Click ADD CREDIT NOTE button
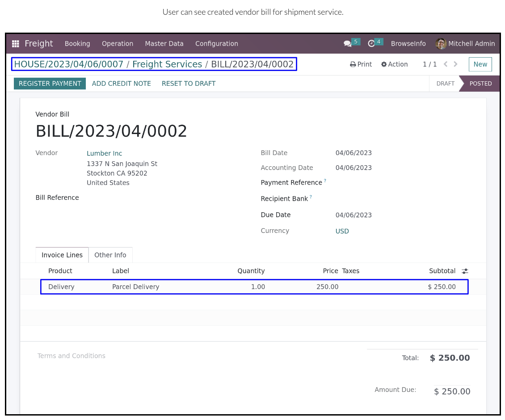505x420 pixels. click(122, 84)
